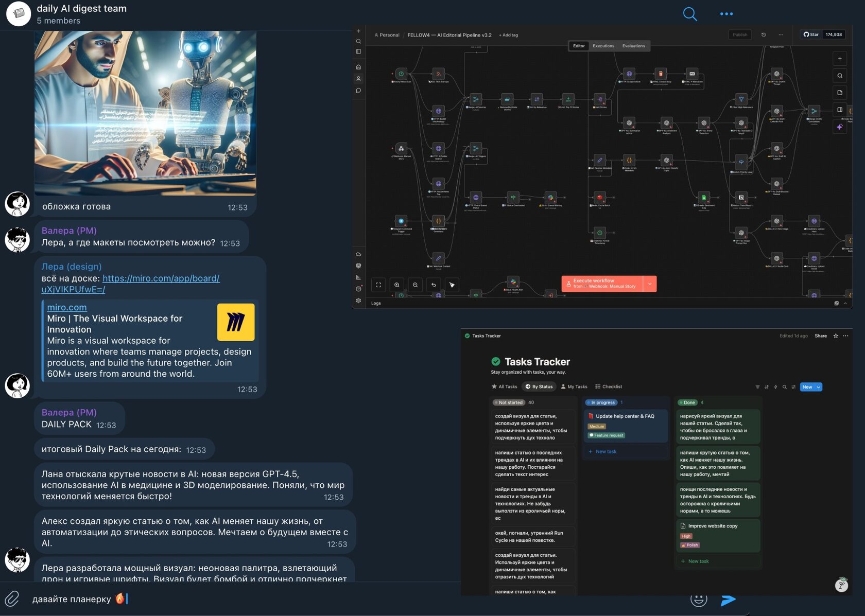The image size is (865, 616).
Task: Select the Notion Trend Report node
Action: [x=741, y=198]
